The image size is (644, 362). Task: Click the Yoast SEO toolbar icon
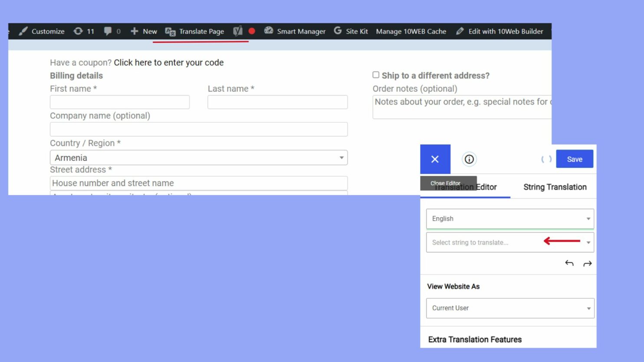pyautogui.click(x=237, y=31)
